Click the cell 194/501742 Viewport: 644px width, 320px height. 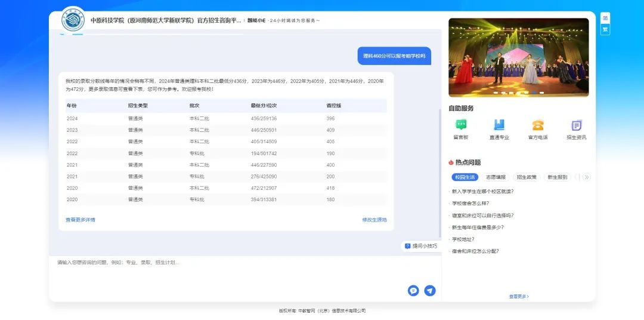[264, 153]
